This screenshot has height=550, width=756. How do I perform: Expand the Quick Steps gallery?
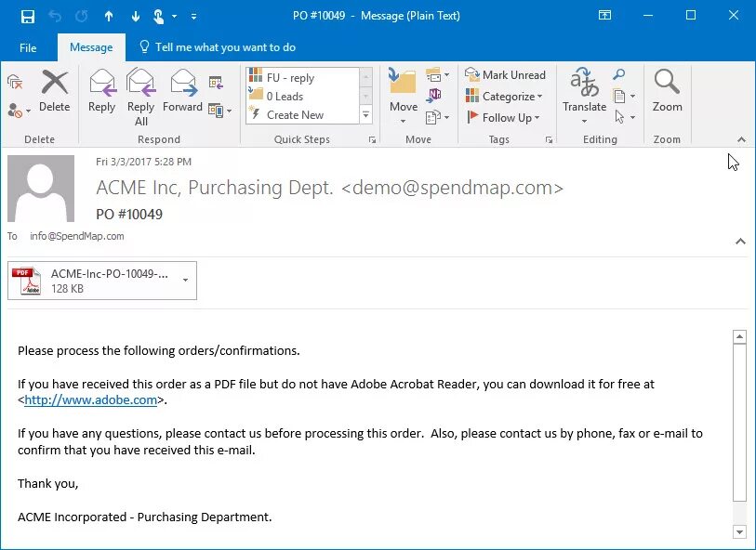pos(366,115)
